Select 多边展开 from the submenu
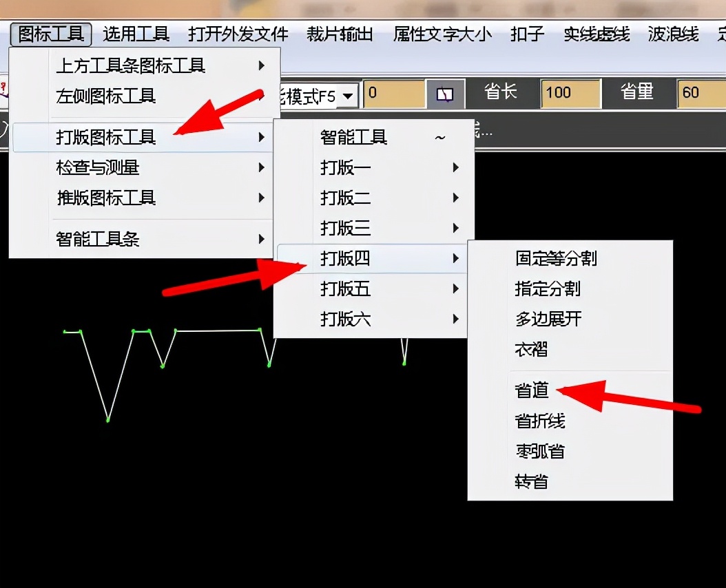Viewport: 726px width, 588px height. pyautogui.click(x=548, y=319)
